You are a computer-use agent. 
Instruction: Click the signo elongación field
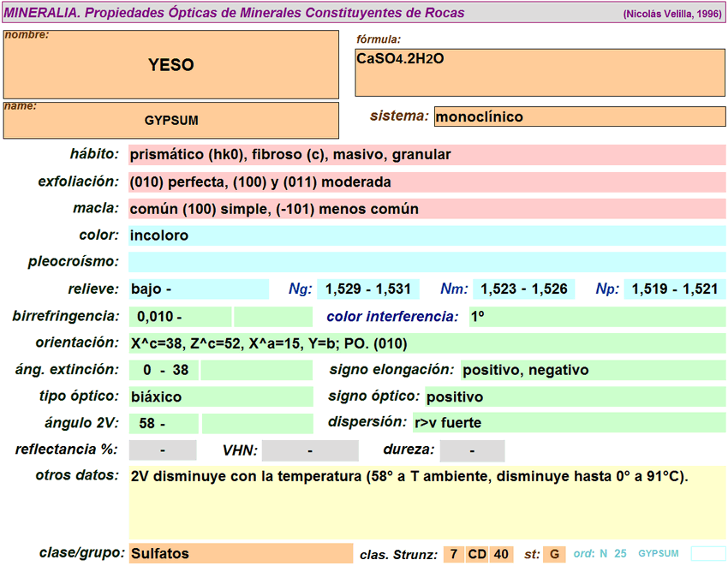[x=593, y=370]
